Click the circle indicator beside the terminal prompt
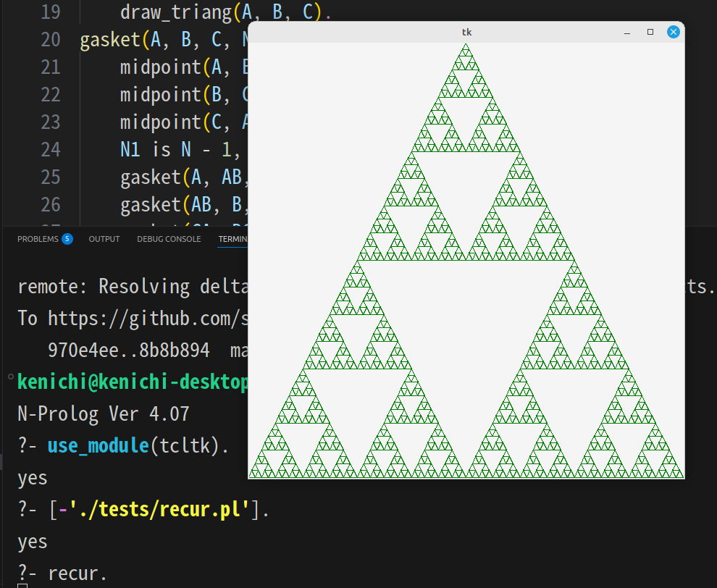Viewport: 717px width, 588px height. pos(8,376)
